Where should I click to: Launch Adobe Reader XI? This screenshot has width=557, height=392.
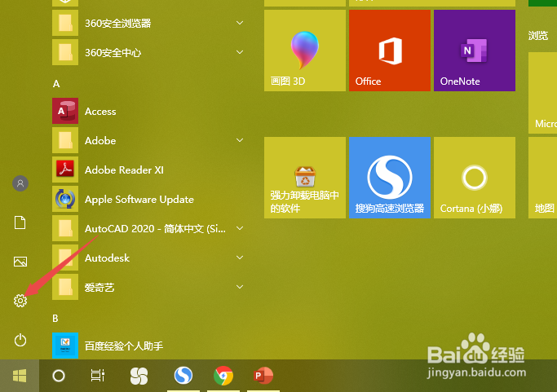148,170
